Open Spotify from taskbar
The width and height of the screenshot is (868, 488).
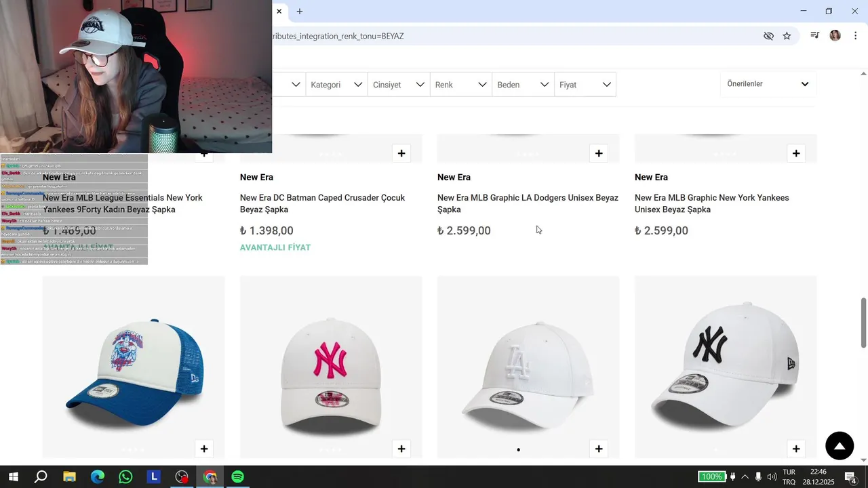click(238, 477)
